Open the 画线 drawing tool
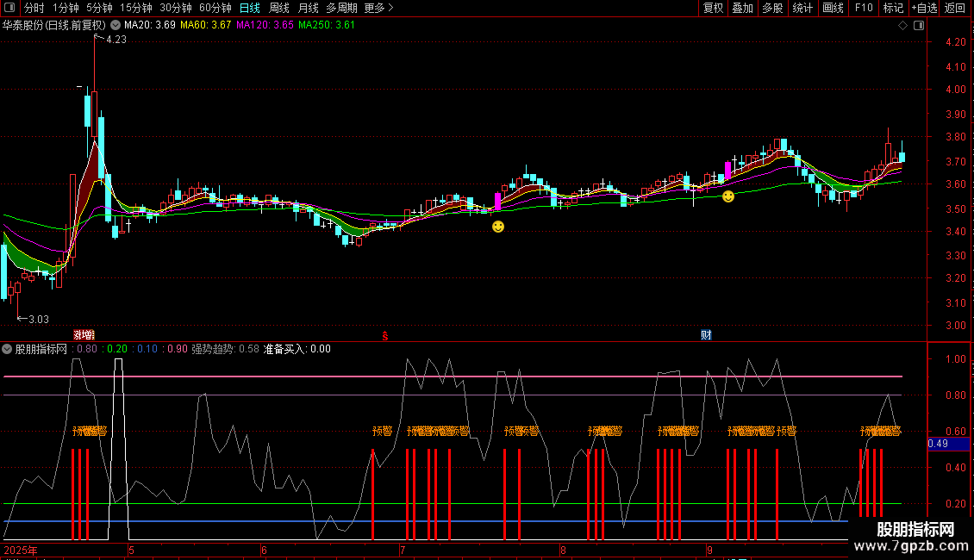The height and width of the screenshot is (560, 974). [833, 8]
